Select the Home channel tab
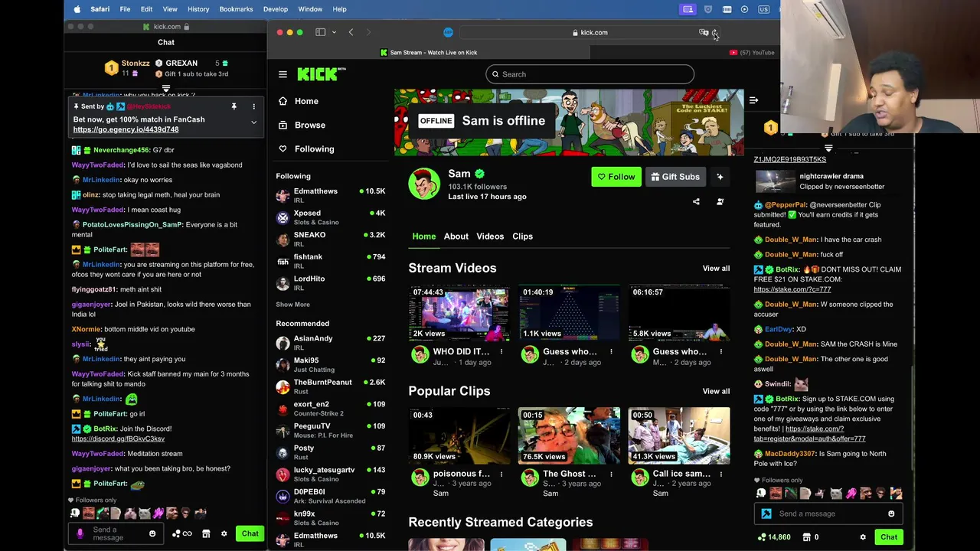The image size is (980, 551). 424,236
